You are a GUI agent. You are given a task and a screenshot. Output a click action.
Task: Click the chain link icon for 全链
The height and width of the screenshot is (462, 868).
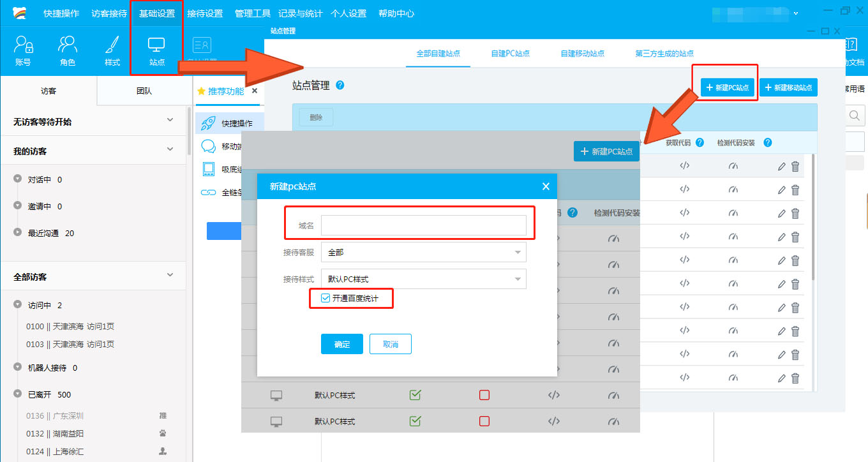(208, 192)
